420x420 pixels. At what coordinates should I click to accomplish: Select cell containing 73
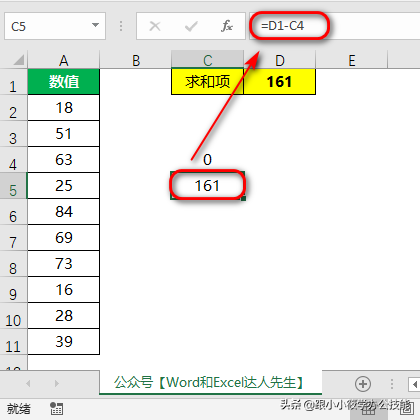pos(63,264)
